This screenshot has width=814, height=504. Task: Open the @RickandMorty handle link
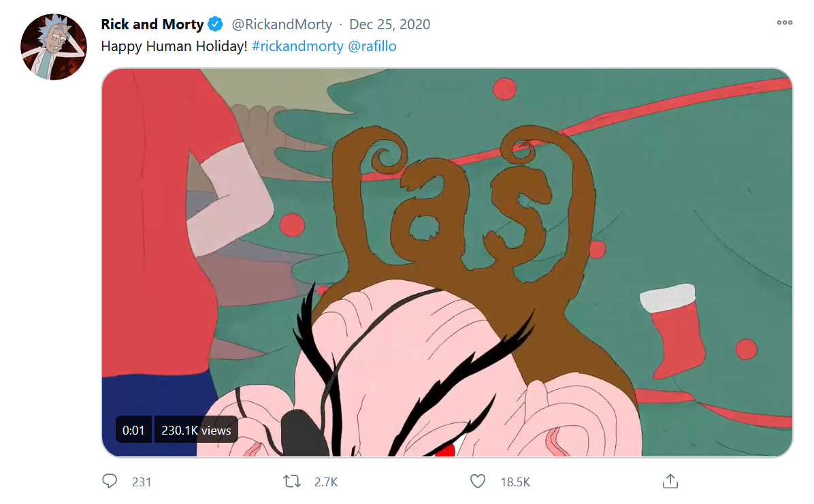281,24
